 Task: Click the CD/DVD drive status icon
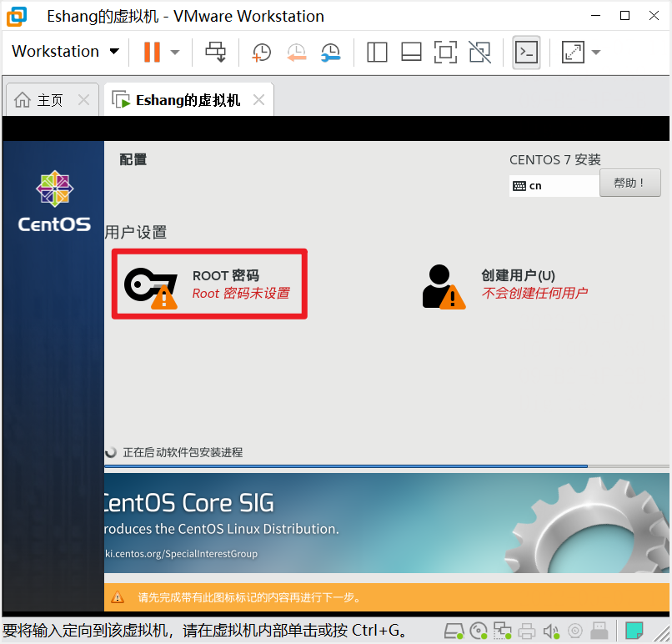pos(479,631)
